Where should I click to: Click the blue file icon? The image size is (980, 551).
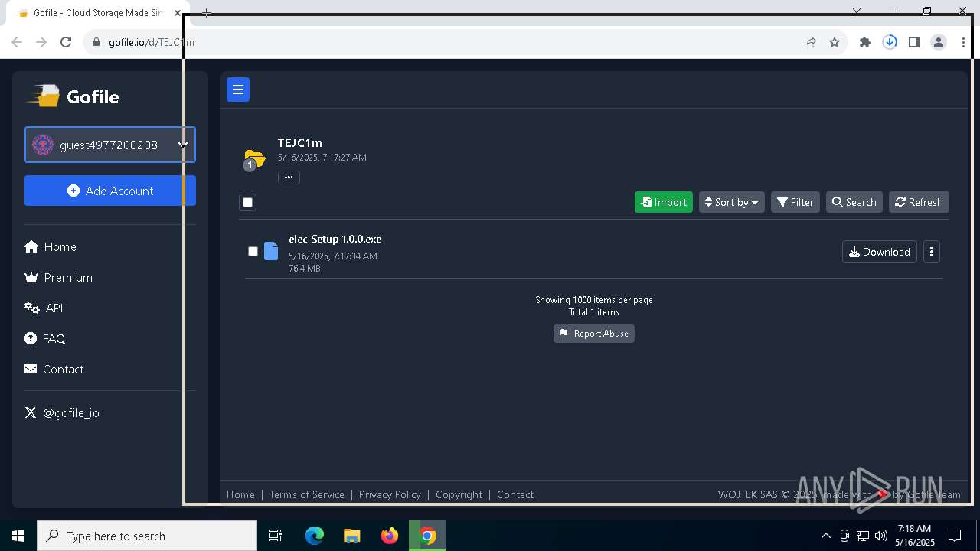(271, 251)
